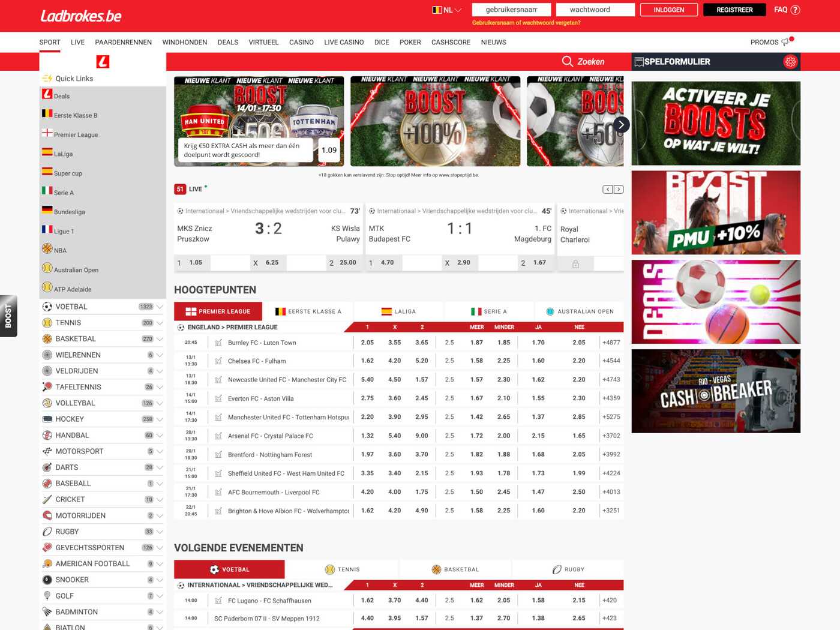Open +5275 more markets for Manchester United match
840x630 pixels.
click(x=611, y=417)
